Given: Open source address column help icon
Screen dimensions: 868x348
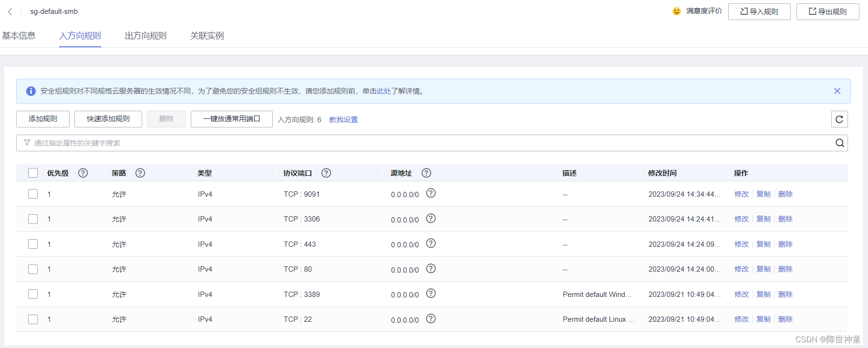Looking at the screenshot, I should [426, 173].
